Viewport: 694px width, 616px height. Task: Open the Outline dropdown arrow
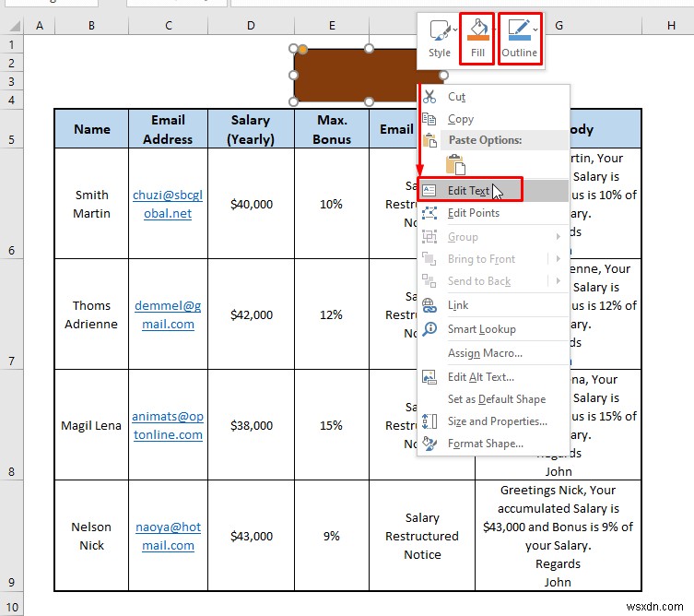pos(535,30)
